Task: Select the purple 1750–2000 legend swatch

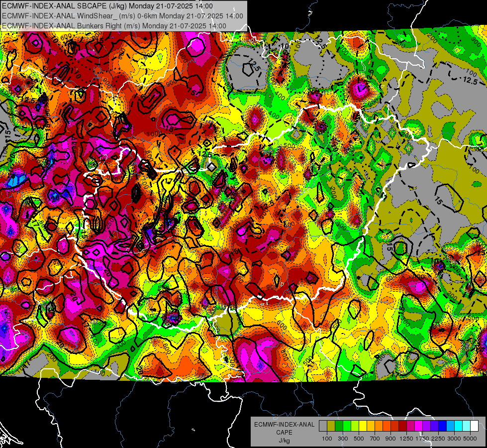Action: click(426, 426)
